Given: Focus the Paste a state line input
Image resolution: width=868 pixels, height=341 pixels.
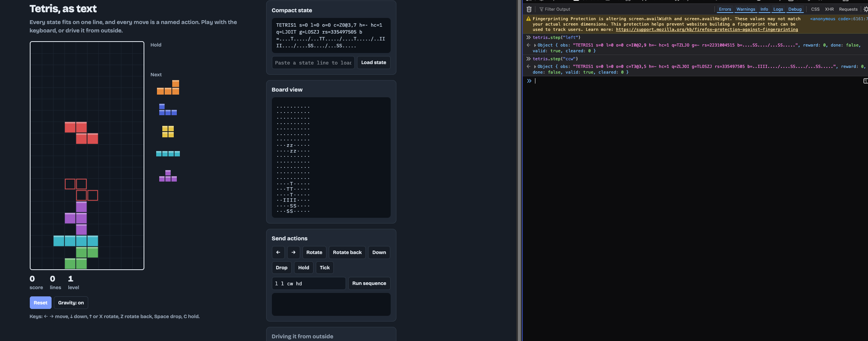Looking at the screenshot, I should coord(313,63).
